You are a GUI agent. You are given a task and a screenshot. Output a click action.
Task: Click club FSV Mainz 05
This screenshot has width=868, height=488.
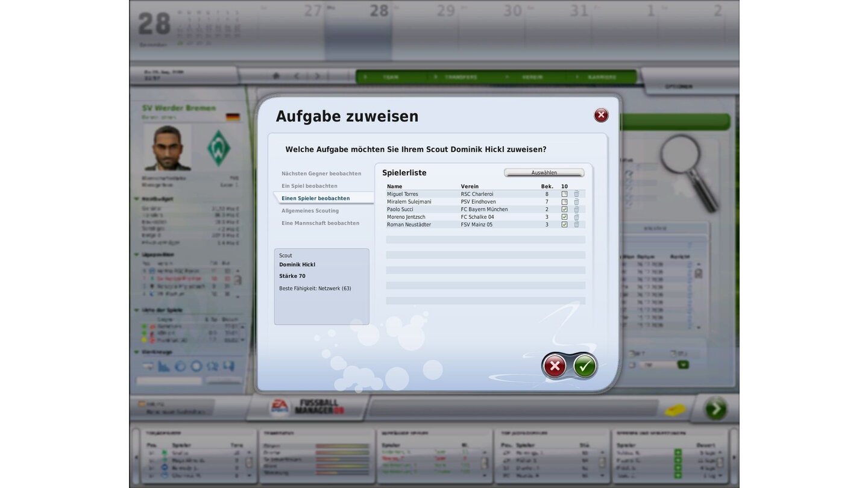click(476, 224)
